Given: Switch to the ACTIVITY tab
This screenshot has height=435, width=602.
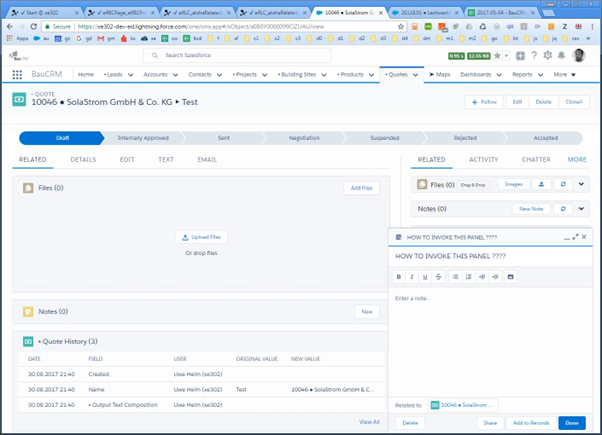Looking at the screenshot, I should coord(483,160).
